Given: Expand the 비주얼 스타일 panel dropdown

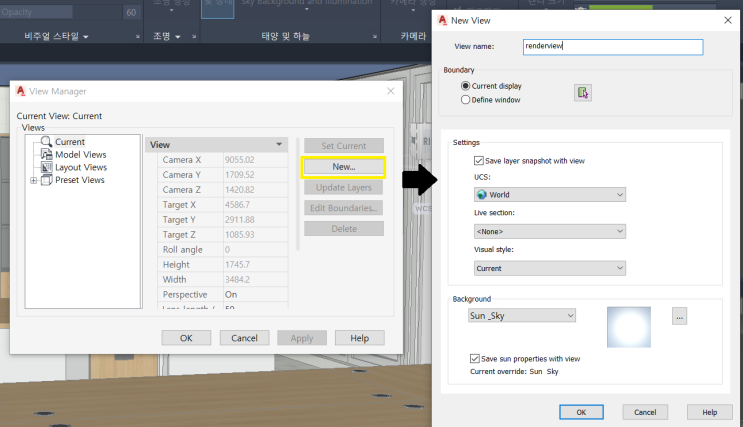Looking at the screenshot, I should 86,36.
